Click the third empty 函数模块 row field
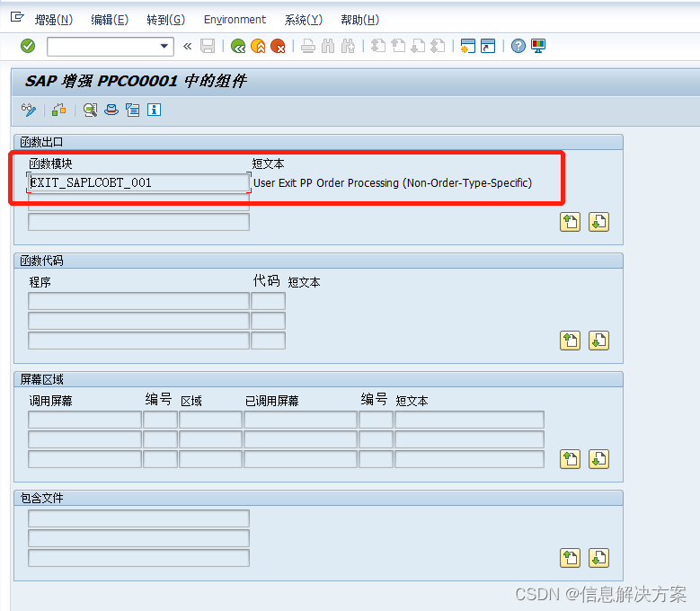 (x=138, y=222)
